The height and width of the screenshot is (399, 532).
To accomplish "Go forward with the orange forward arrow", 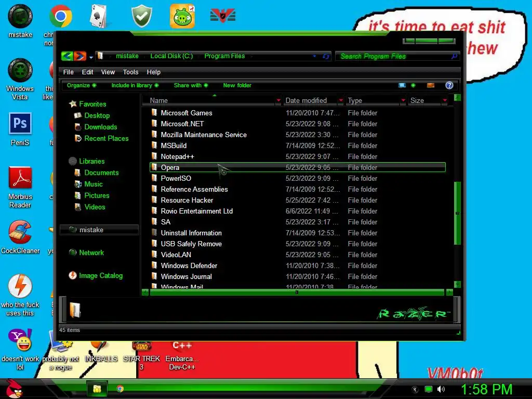I will click(80, 56).
